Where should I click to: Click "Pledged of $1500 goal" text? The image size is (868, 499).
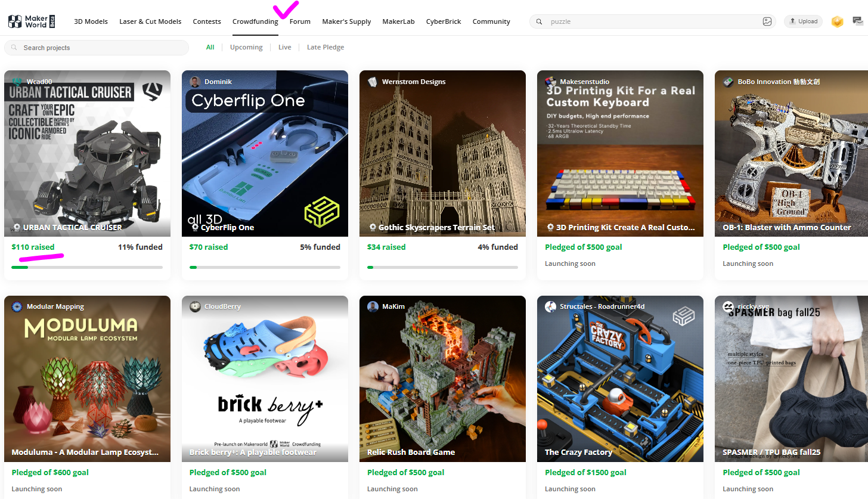(585, 472)
